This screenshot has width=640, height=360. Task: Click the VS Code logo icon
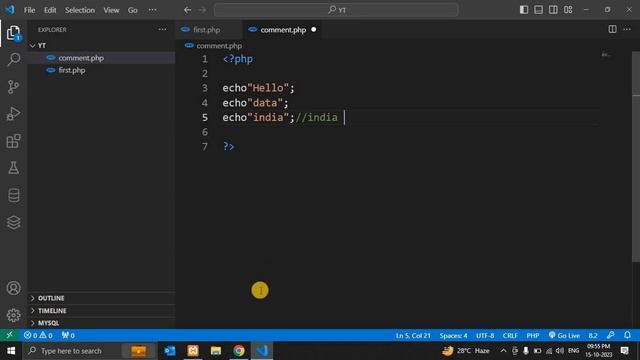click(10, 10)
